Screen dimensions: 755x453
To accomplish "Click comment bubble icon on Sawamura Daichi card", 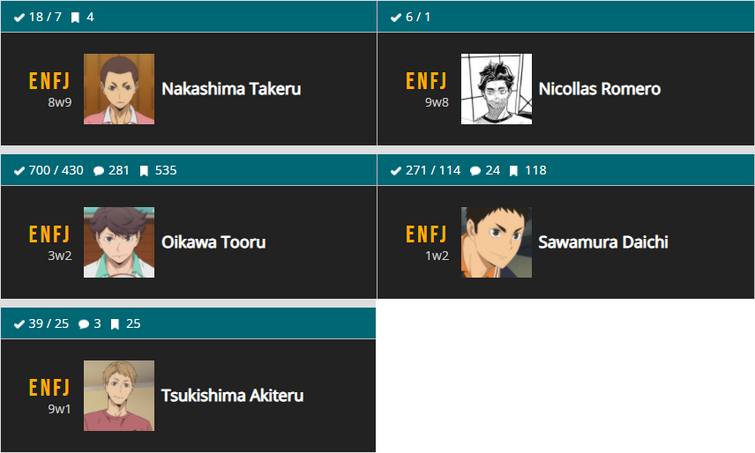I will click(x=475, y=171).
